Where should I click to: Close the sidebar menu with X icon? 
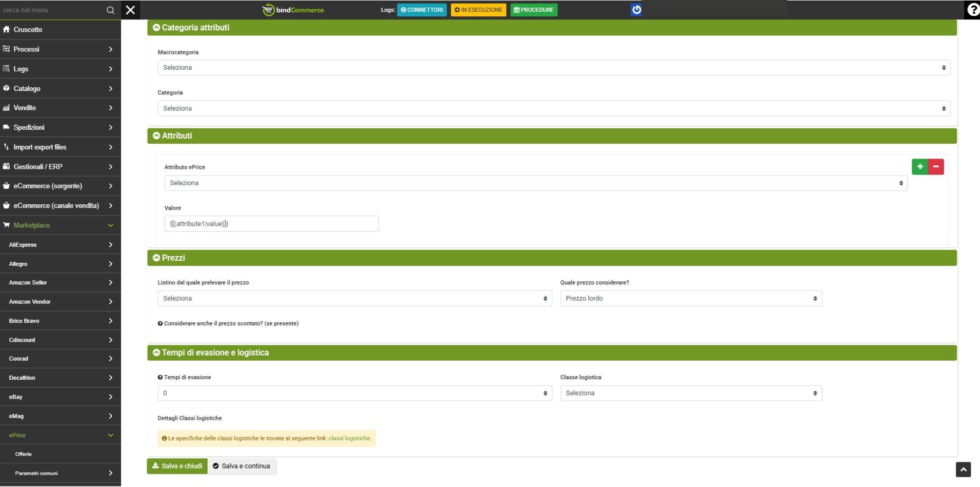[x=130, y=10]
